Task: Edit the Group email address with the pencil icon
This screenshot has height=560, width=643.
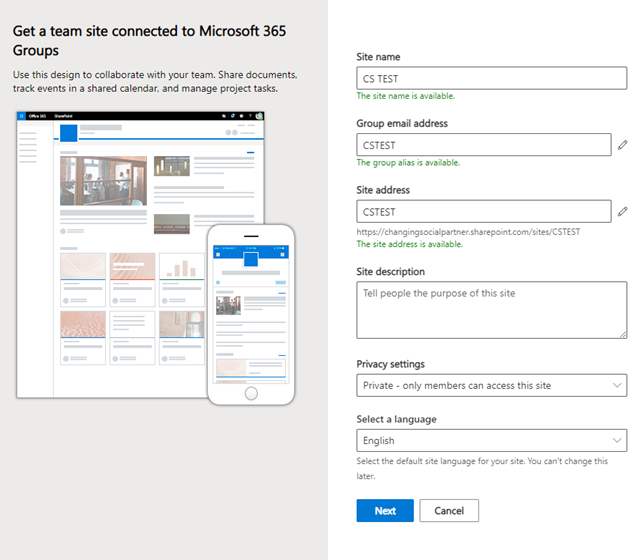Action: [622, 145]
